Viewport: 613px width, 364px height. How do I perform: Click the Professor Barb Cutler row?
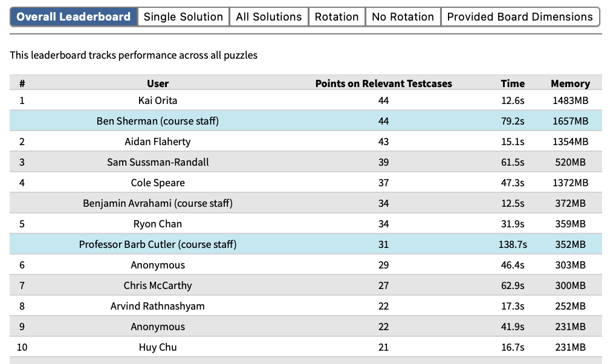click(158, 244)
